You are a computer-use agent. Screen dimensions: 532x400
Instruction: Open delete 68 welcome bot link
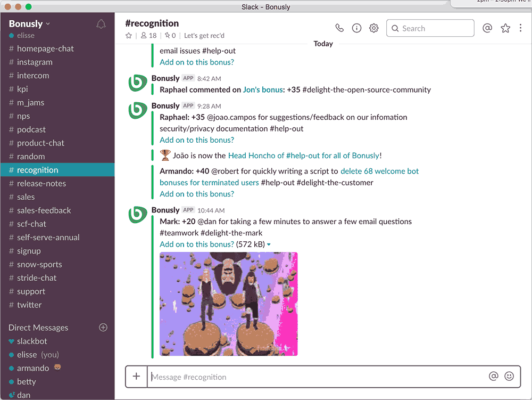(x=380, y=171)
